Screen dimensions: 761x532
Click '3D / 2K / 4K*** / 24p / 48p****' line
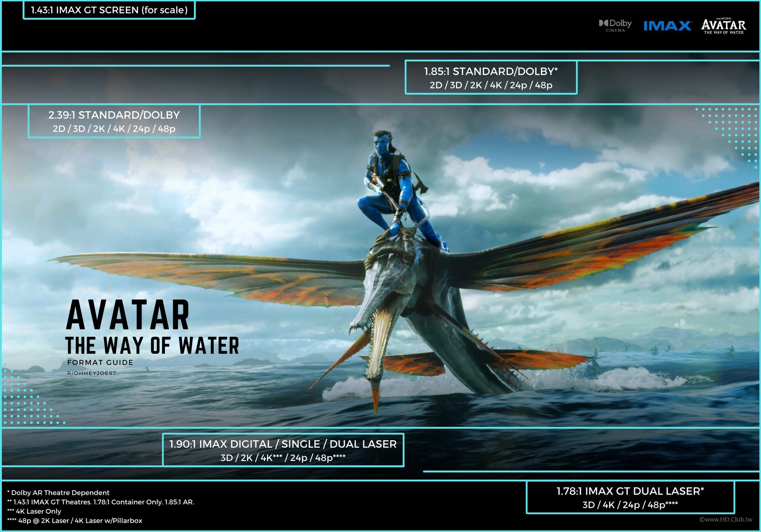(x=283, y=458)
